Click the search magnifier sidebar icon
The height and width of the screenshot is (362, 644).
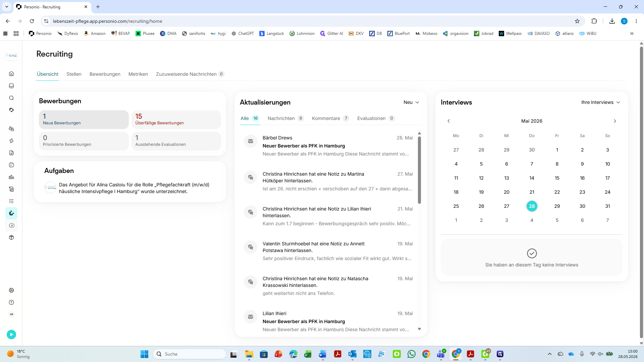click(x=11, y=98)
